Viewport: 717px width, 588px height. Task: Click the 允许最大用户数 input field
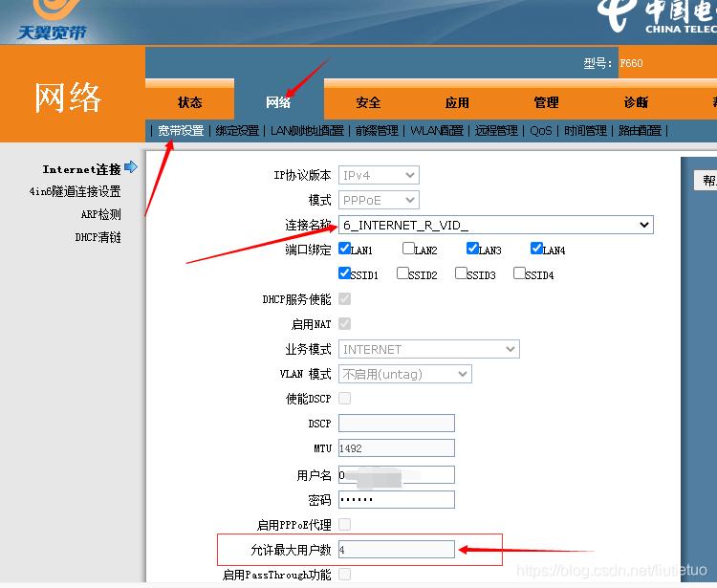pyautogui.click(x=397, y=549)
